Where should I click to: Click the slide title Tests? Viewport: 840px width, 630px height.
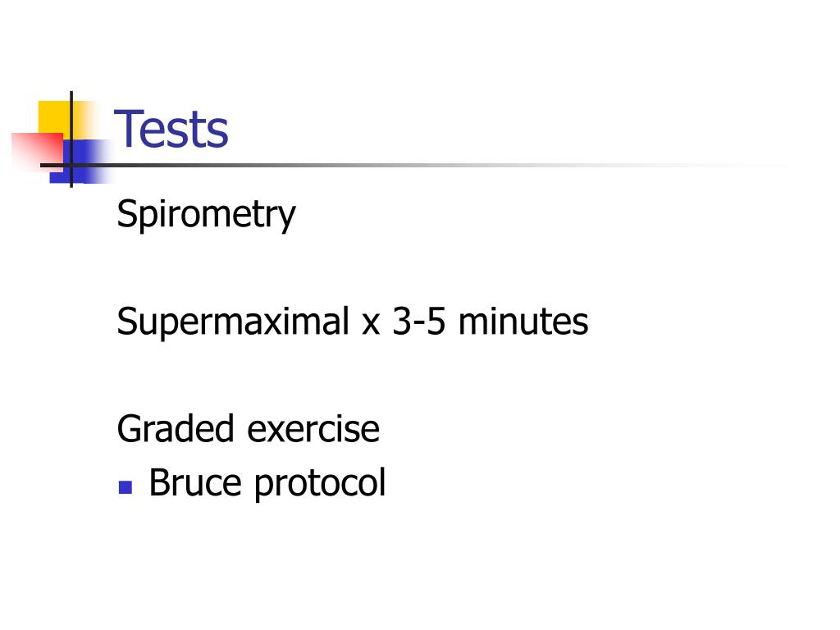click(x=171, y=129)
